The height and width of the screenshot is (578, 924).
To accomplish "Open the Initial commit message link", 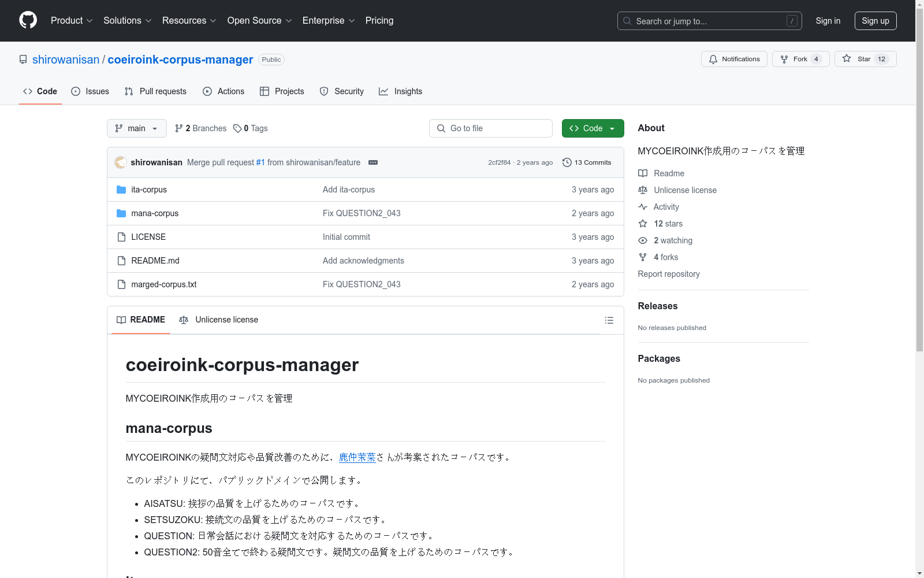I will point(346,237).
